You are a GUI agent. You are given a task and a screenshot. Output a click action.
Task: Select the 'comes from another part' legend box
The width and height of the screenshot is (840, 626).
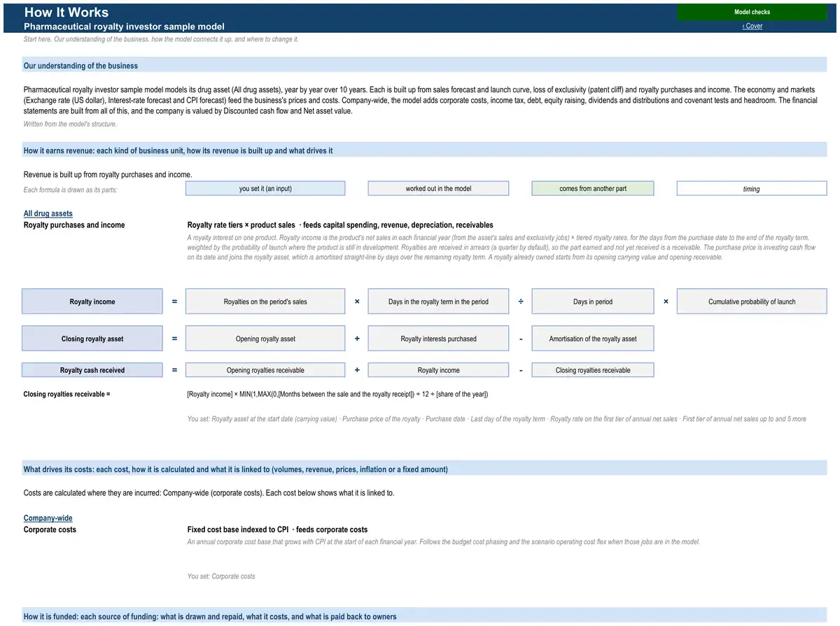[x=593, y=188]
